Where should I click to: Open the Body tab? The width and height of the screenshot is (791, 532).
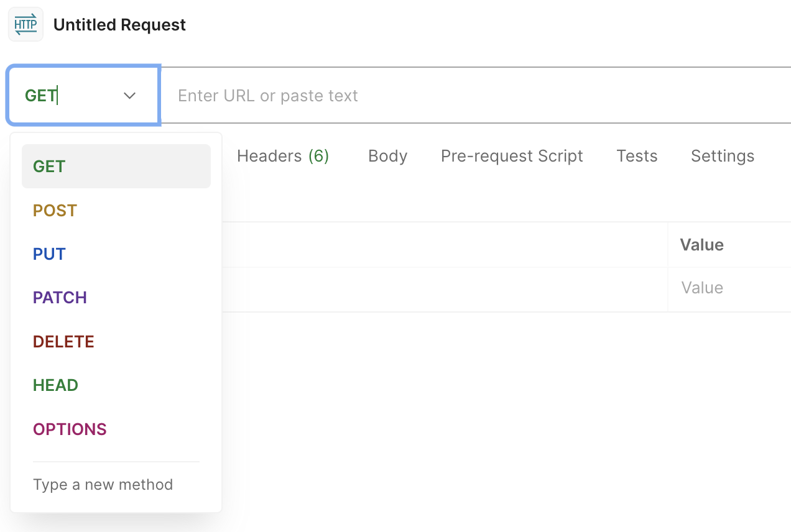pyautogui.click(x=387, y=156)
